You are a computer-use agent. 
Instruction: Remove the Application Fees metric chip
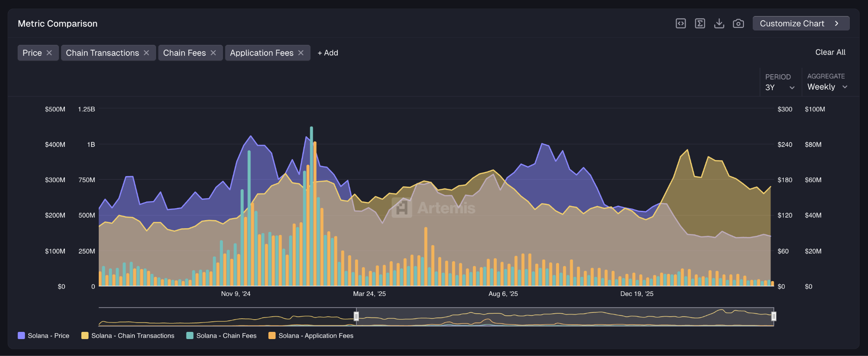click(301, 53)
